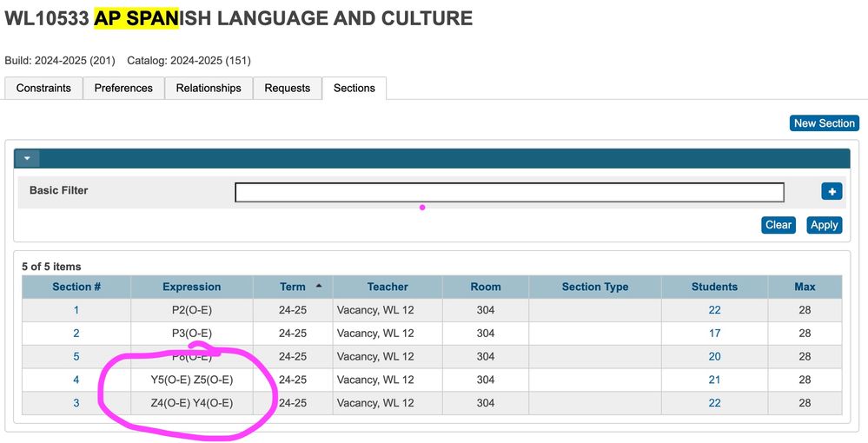868x443 pixels.
Task: Sort table by Expression column header
Action: coord(191,287)
